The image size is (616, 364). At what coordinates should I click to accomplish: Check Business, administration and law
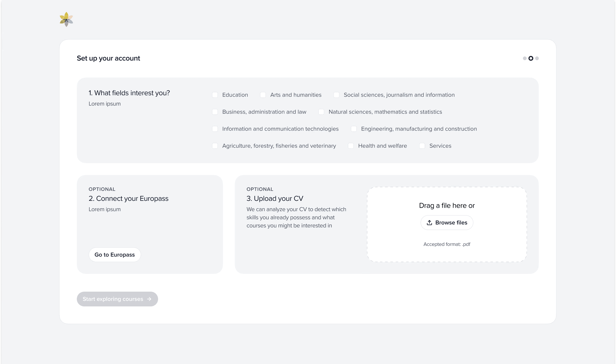215,112
